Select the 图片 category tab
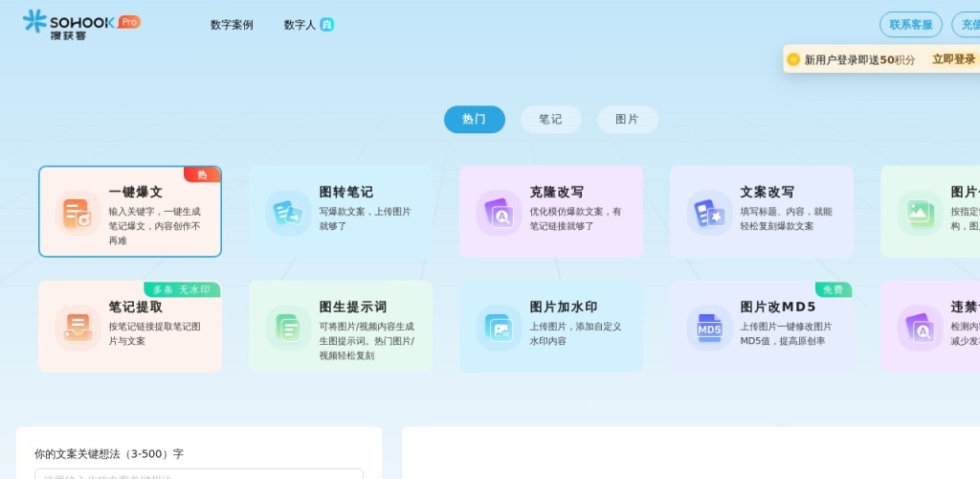 tap(627, 120)
